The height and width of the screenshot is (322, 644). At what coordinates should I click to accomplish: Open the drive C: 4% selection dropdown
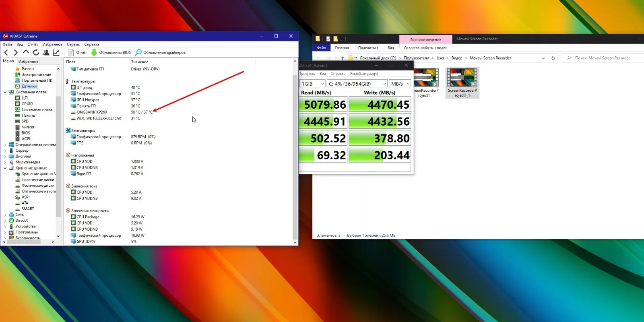[x=357, y=84]
